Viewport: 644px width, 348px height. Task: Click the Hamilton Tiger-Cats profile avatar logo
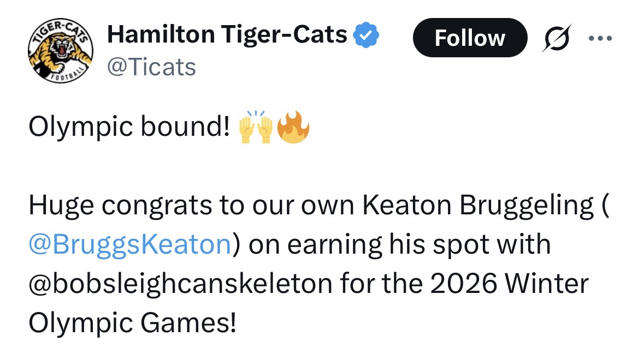tap(60, 52)
